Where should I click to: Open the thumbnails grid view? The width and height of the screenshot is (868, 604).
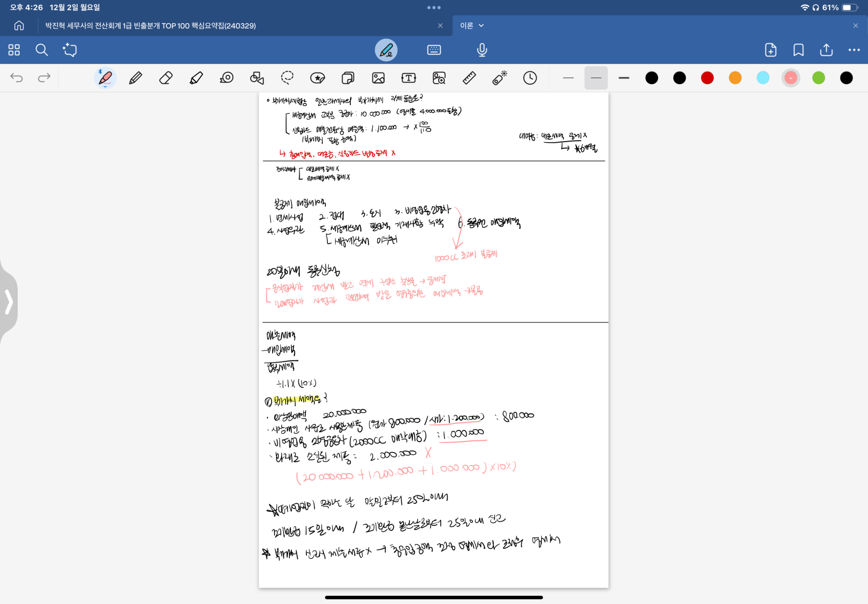14,50
